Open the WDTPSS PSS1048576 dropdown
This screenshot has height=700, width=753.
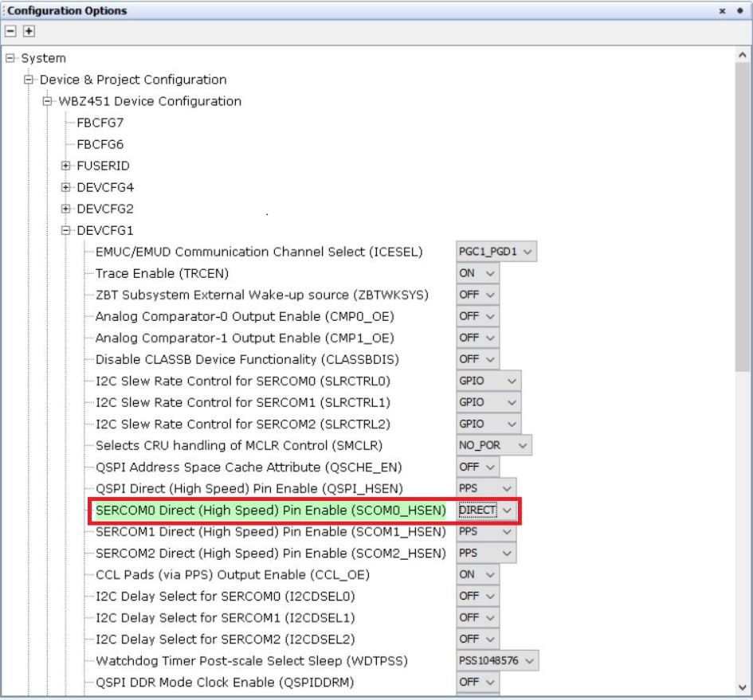click(x=497, y=660)
